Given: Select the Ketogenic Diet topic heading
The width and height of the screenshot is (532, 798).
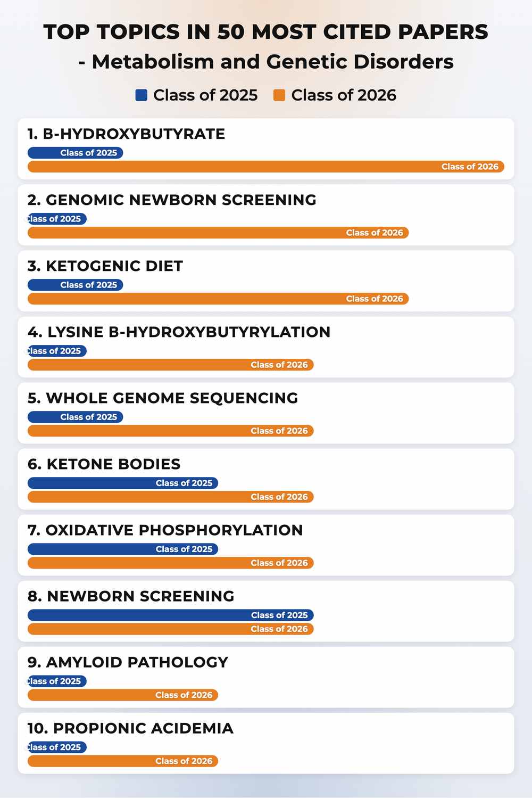Looking at the screenshot, I should 105,266.
